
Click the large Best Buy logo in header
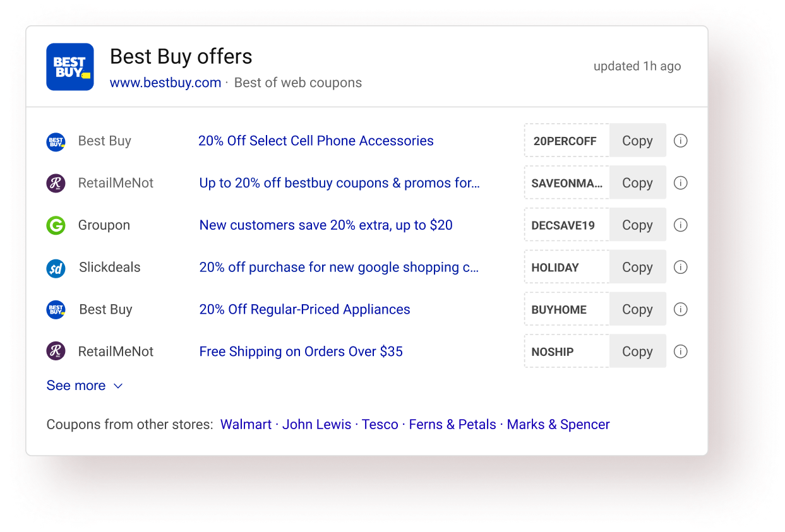pos(70,67)
